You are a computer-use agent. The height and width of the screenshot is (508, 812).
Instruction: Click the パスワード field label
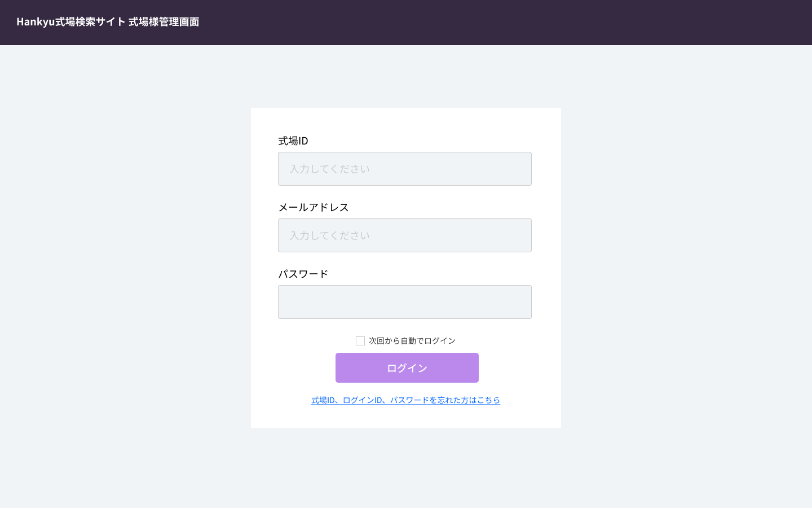pyautogui.click(x=303, y=274)
